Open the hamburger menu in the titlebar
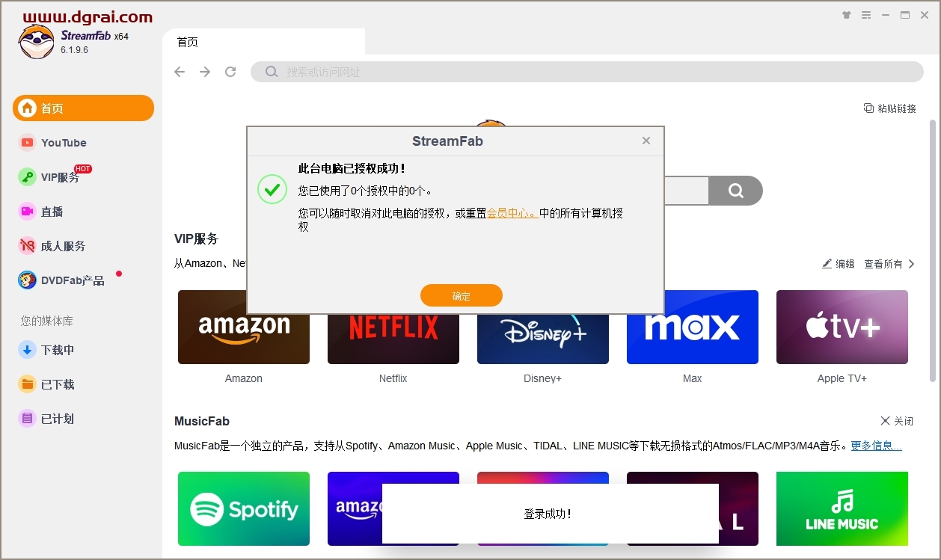Image resolution: width=941 pixels, height=560 pixels. click(866, 14)
